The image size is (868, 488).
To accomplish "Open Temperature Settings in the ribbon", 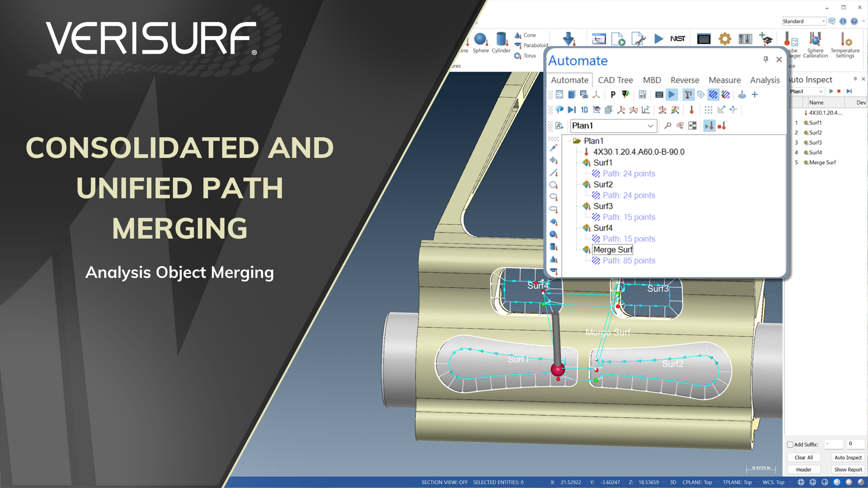I will click(x=845, y=44).
